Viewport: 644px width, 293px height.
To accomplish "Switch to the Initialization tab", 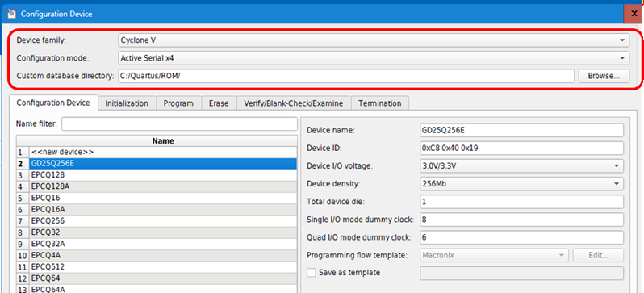I will [127, 103].
